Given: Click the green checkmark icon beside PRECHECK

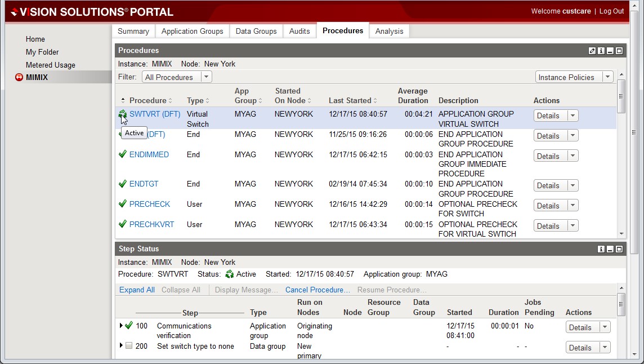Looking at the screenshot, I should [x=123, y=204].
